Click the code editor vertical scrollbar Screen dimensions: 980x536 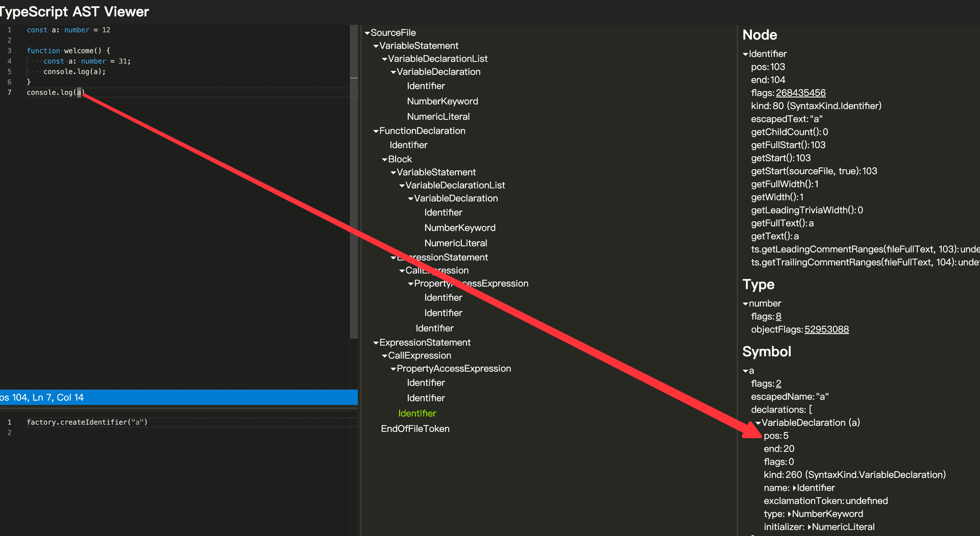click(354, 204)
